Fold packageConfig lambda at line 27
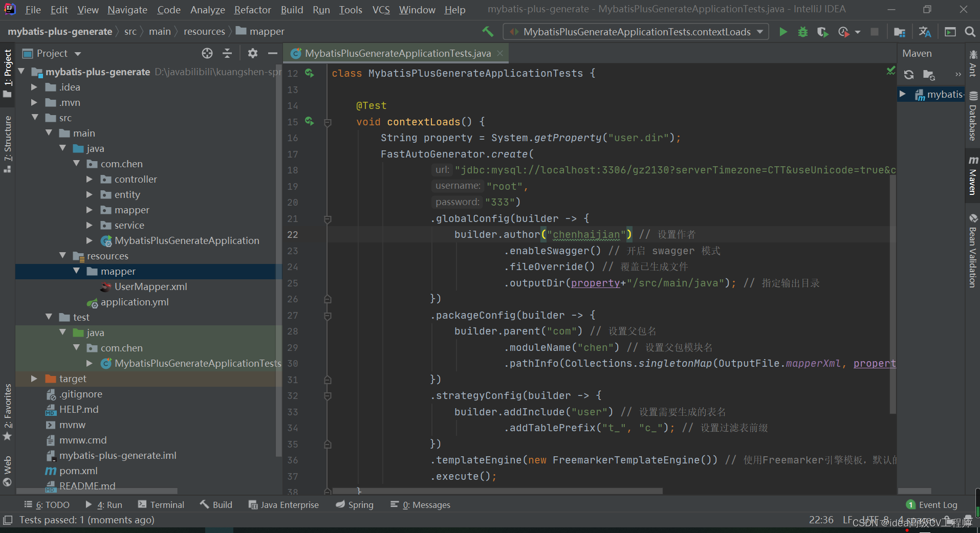980x533 pixels. [x=328, y=316]
